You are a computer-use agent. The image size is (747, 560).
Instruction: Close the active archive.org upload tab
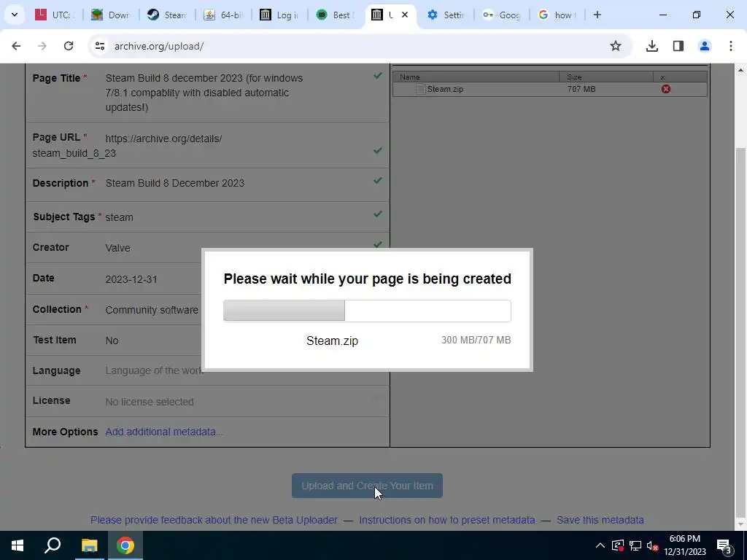tap(404, 15)
